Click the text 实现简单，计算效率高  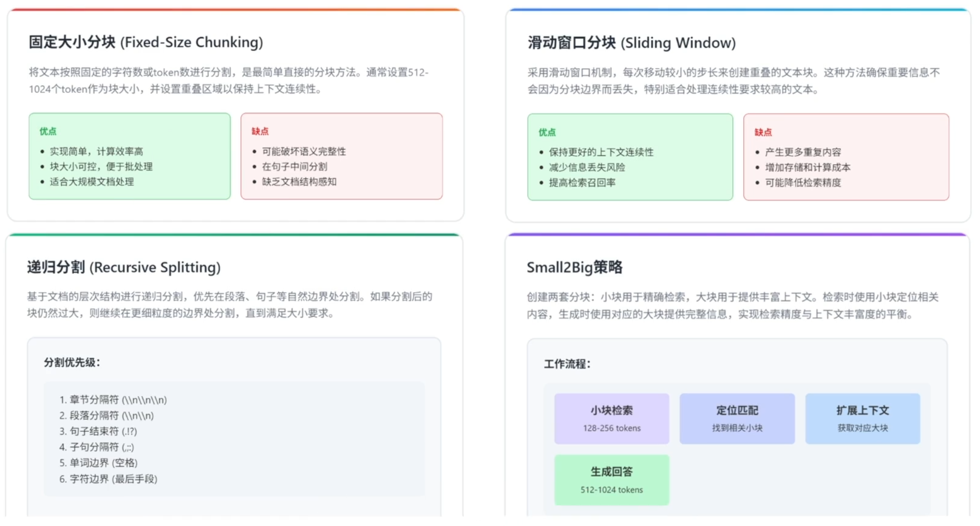pos(97,151)
